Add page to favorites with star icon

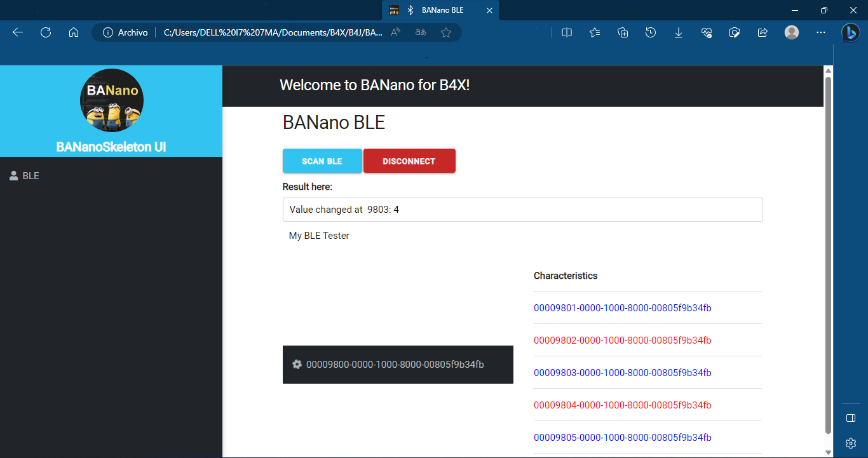446,32
